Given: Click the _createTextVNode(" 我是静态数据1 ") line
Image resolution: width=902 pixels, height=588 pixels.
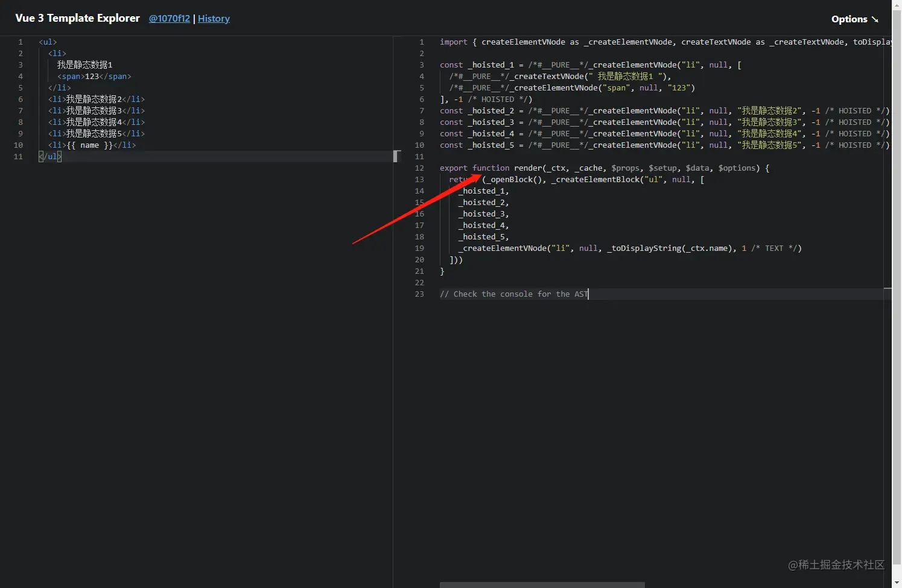Looking at the screenshot, I should click(560, 77).
